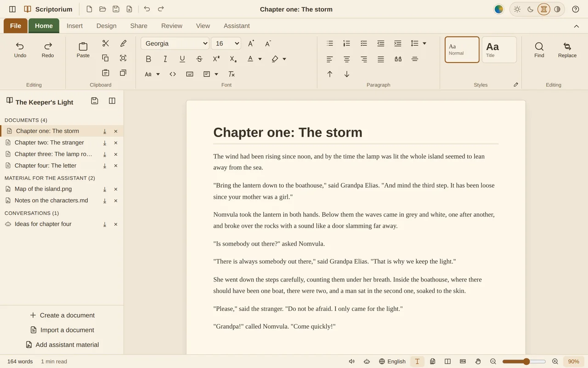Insert a code snippet using angle-brackets icon
Image resolution: width=588 pixels, height=368 pixels.
tap(173, 74)
